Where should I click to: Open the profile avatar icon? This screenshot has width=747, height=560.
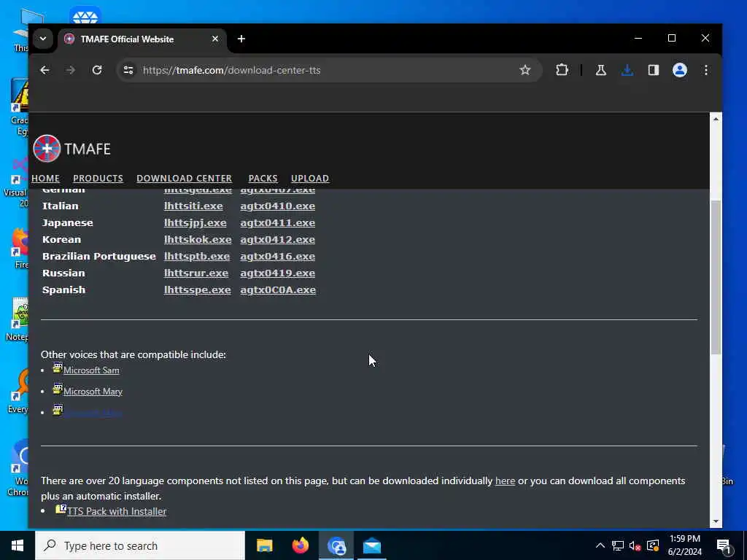coord(680,70)
